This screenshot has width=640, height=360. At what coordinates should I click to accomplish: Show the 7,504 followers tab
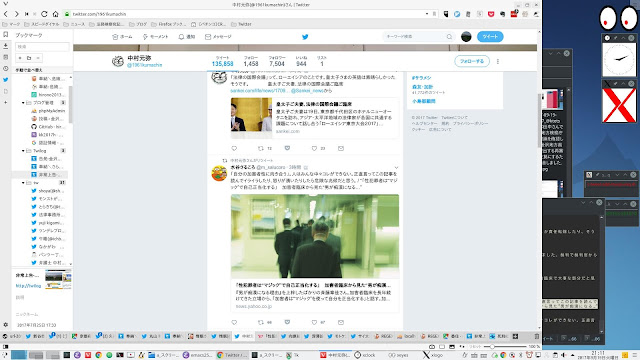[x=277, y=61]
